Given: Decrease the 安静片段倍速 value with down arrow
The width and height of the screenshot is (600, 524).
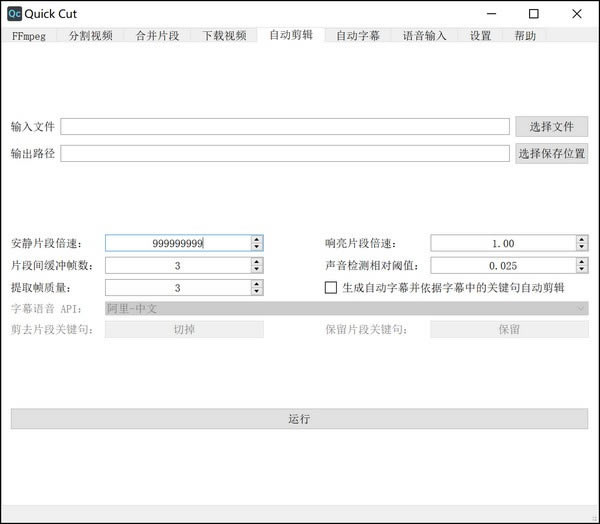Looking at the screenshot, I should pyautogui.click(x=257, y=247).
